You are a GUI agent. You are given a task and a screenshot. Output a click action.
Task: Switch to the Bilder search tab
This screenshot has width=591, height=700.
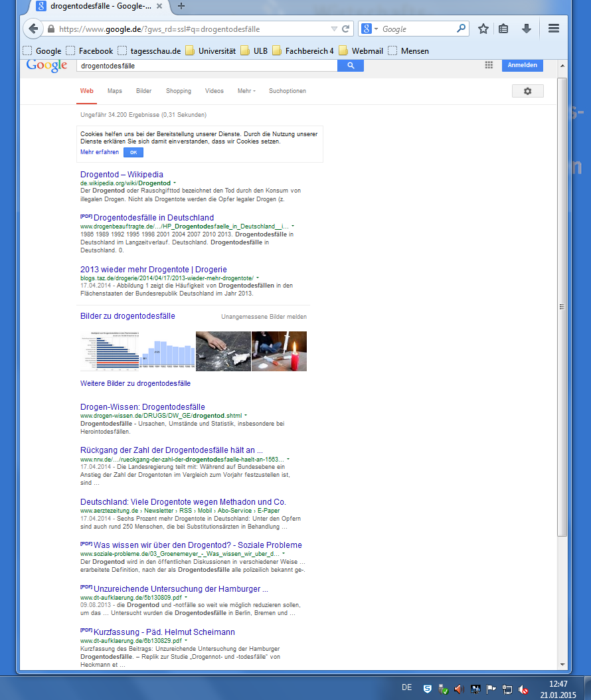pyautogui.click(x=143, y=91)
